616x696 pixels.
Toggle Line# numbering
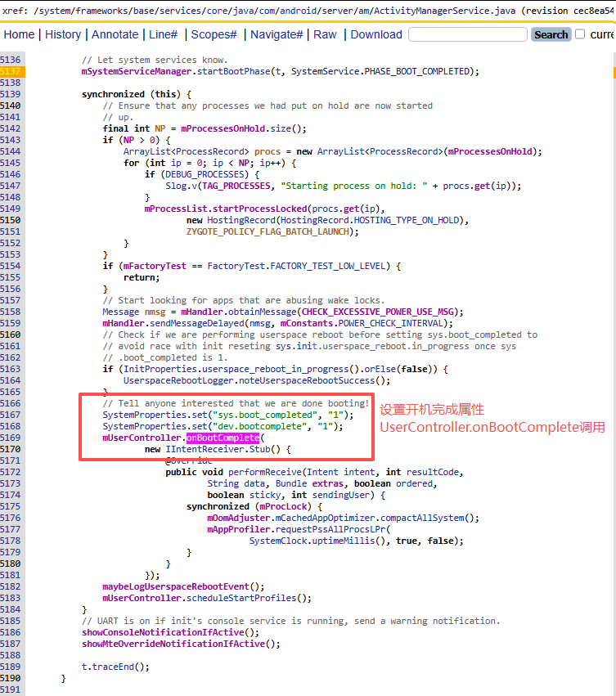[x=163, y=34]
